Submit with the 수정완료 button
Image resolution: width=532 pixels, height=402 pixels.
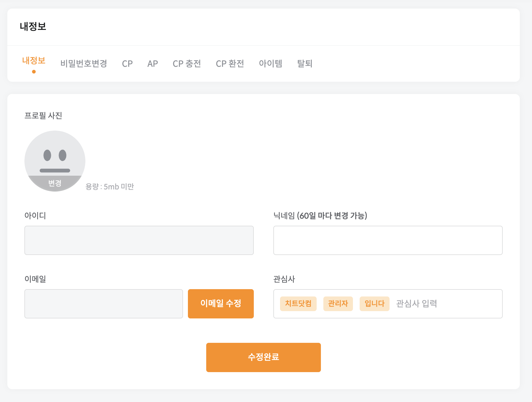(x=264, y=357)
